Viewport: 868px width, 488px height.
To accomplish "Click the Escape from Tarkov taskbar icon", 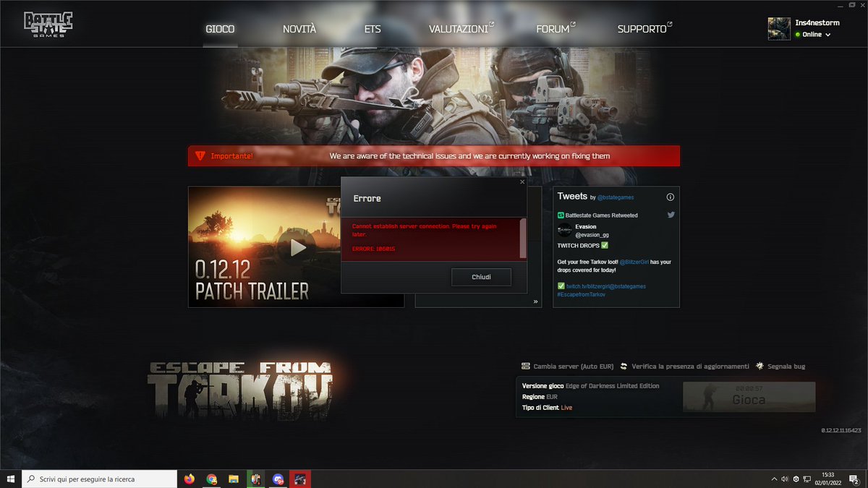I will tap(300, 479).
